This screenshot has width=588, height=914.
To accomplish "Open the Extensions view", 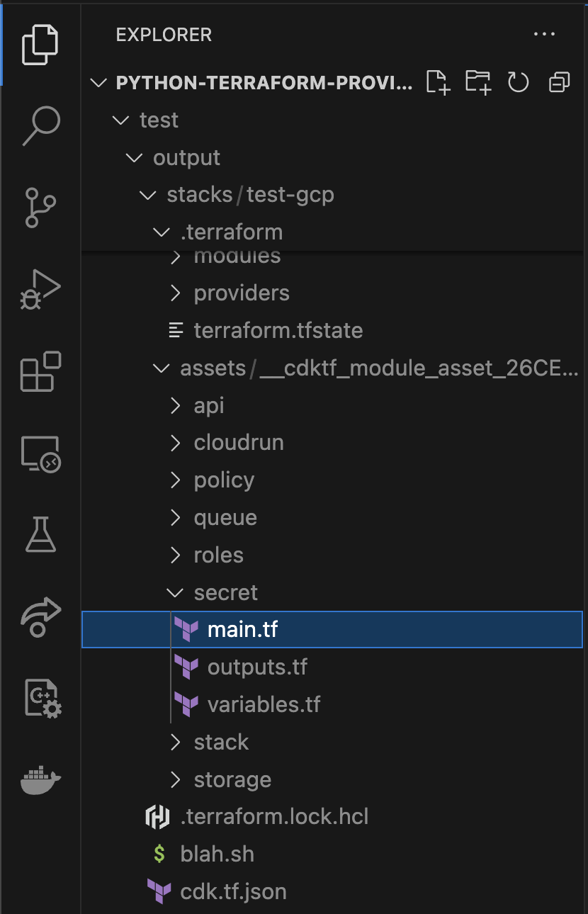I will click(x=40, y=371).
